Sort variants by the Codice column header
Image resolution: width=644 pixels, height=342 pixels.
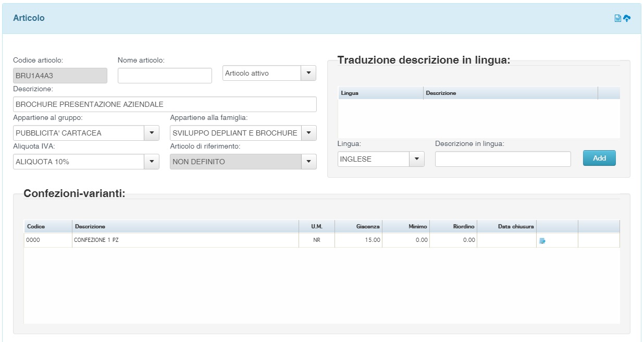36,227
